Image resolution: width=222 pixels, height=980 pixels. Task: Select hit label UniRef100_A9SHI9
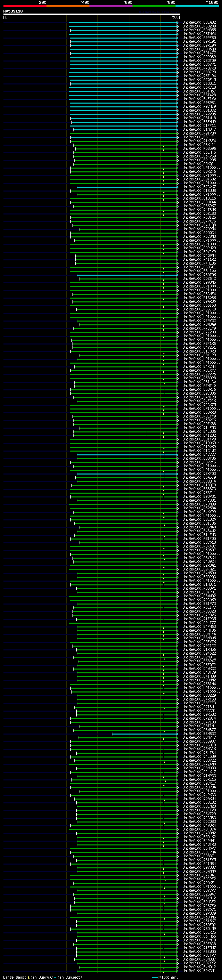tap(199, 106)
